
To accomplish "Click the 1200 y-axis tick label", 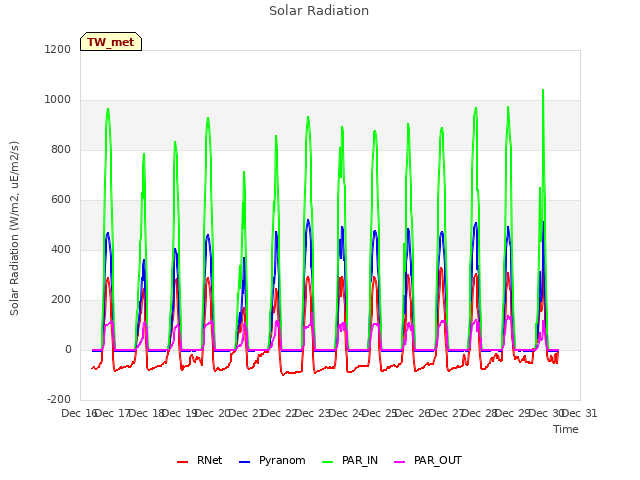I will (58, 49).
